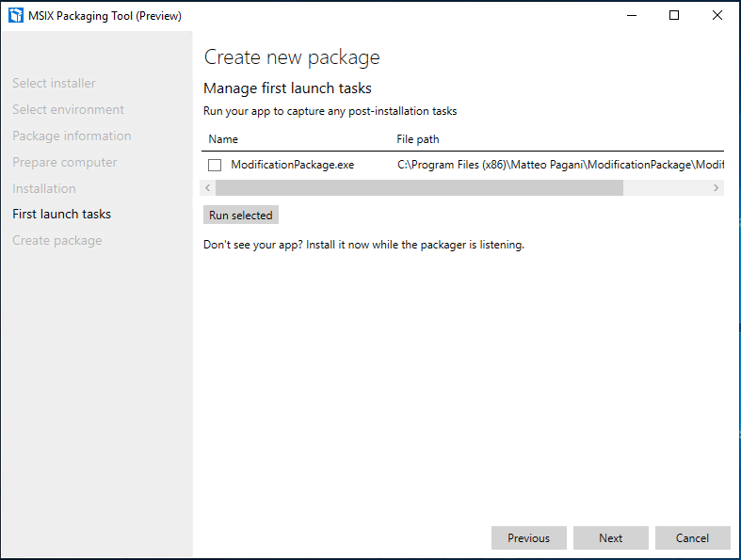
Task: Close the MSIX Packaging Tool window
Action: (717, 16)
